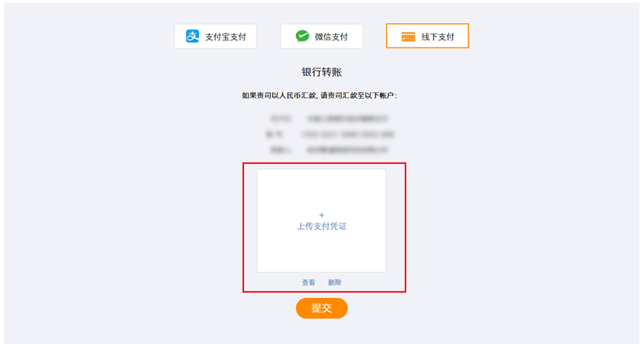Click the blurred account number row
The image size is (644, 344).
coord(330,134)
